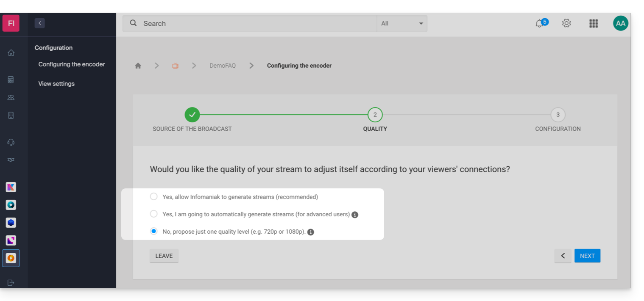
Task: Open the apps grid launcher icon
Action: (x=594, y=23)
